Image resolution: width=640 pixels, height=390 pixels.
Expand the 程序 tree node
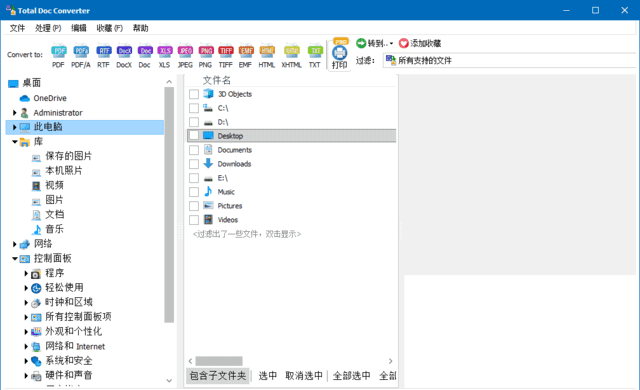pyautogui.click(x=26, y=273)
